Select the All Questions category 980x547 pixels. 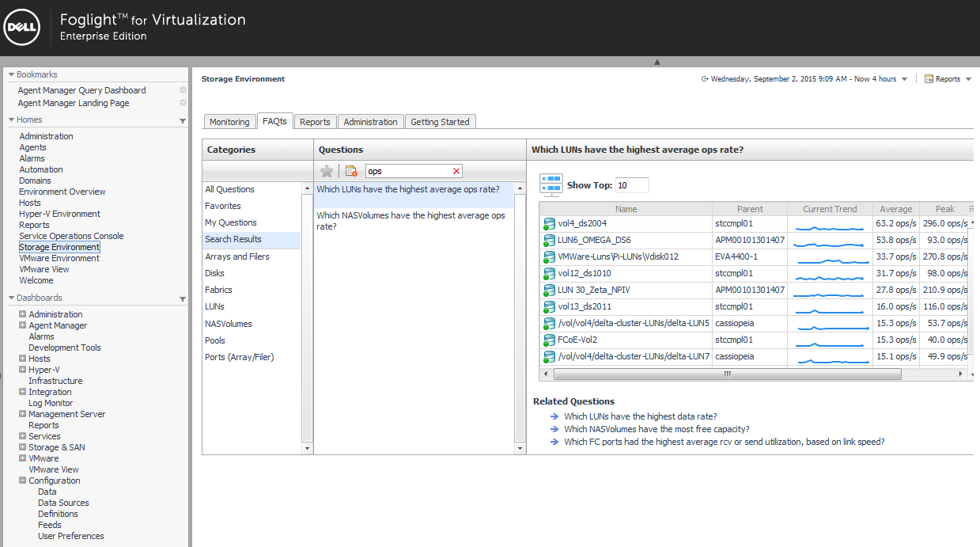(x=230, y=189)
